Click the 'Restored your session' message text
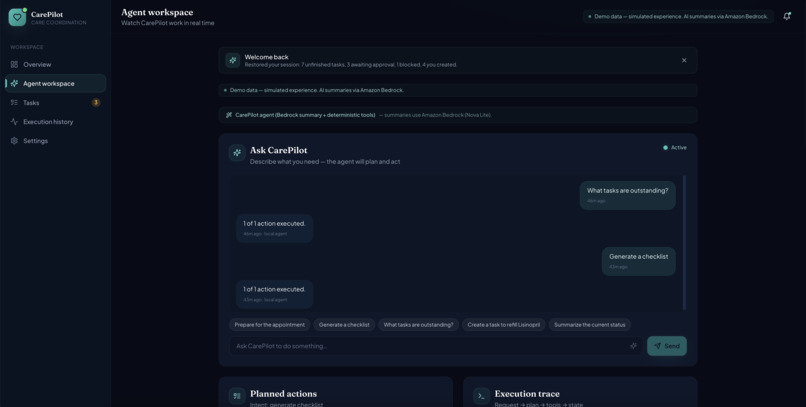This screenshot has width=806, height=407. tap(351, 65)
